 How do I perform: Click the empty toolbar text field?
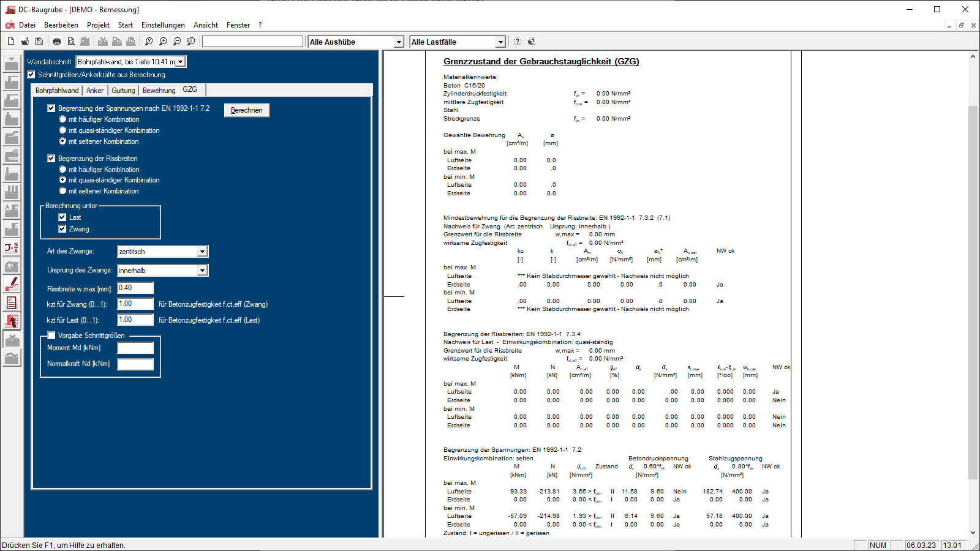[252, 42]
